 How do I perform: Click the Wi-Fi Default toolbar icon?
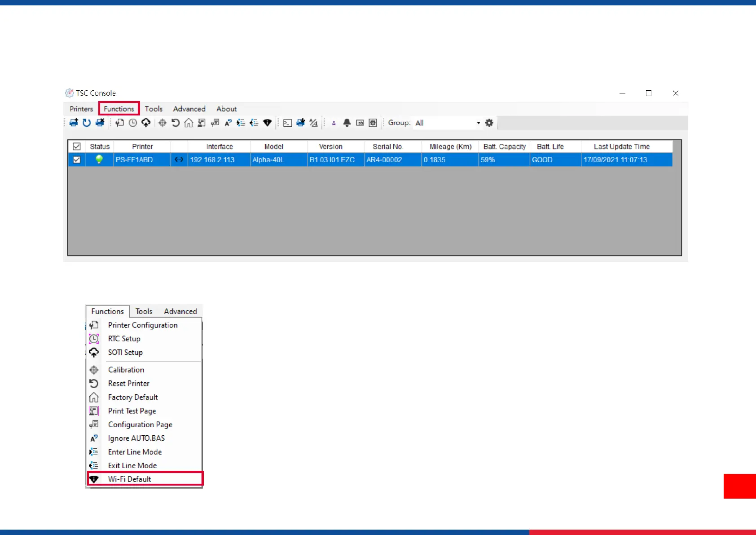point(268,123)
